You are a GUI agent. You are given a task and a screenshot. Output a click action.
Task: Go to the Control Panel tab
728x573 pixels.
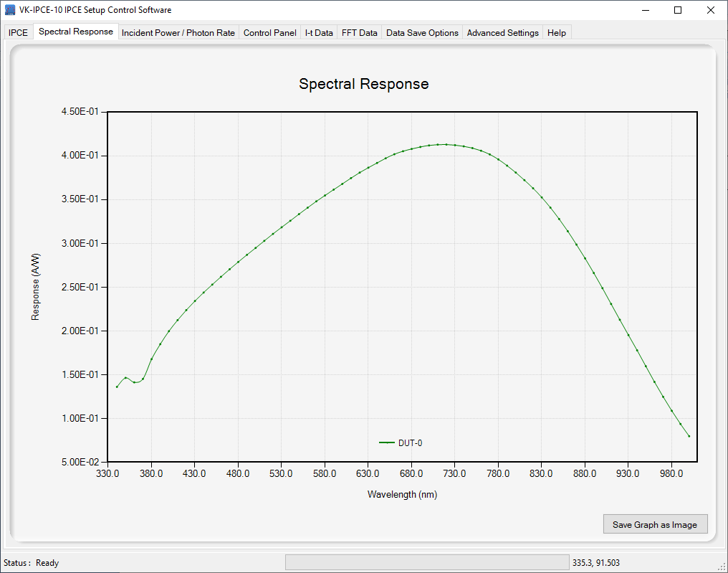tap(269, 33)
